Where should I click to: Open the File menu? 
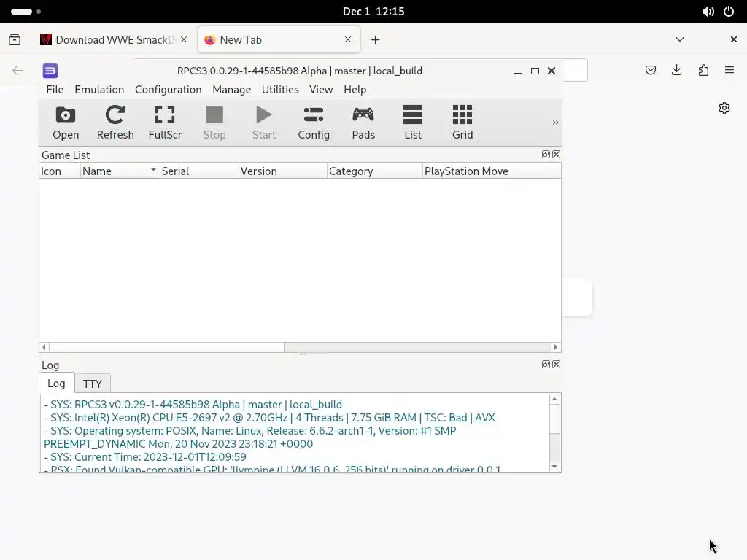click(x=55, y=90)
